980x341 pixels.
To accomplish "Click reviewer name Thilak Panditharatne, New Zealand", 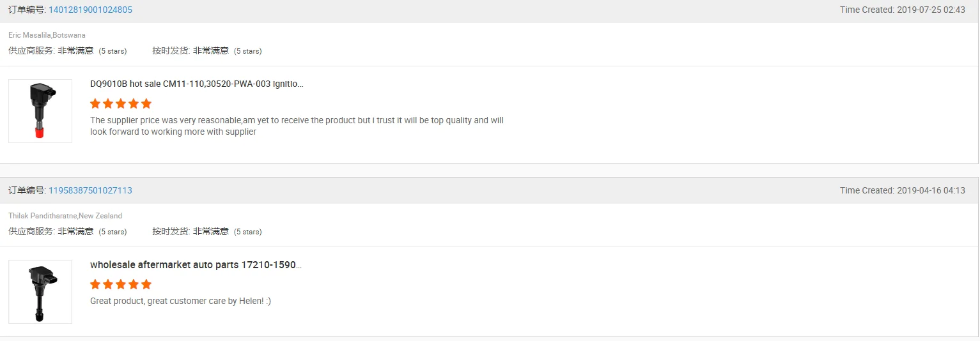I will click(x=65, y=216).
